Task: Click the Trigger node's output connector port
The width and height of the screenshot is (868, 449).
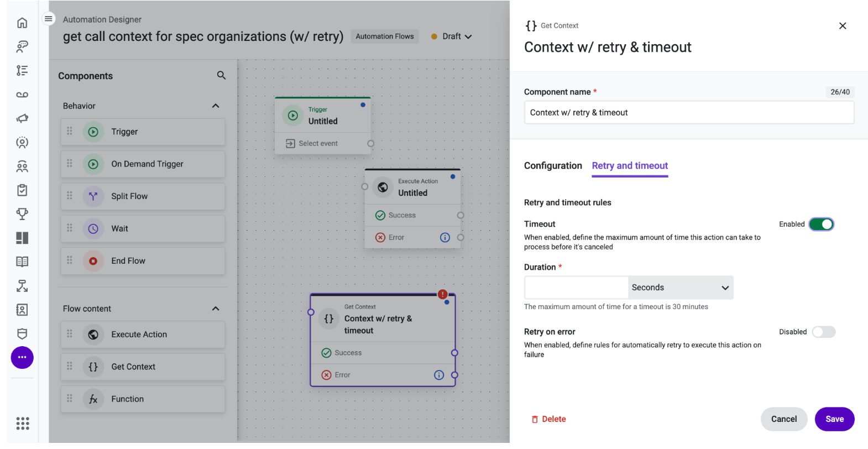Action: (371, 144)
